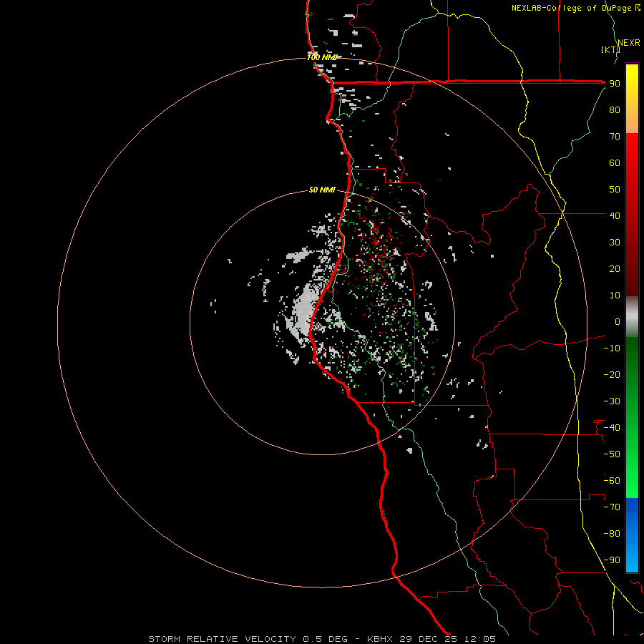This screenshot has height=644, width=644.
Task: Click the -30 value on the velocity scale
Action: [x=612, y=401]
